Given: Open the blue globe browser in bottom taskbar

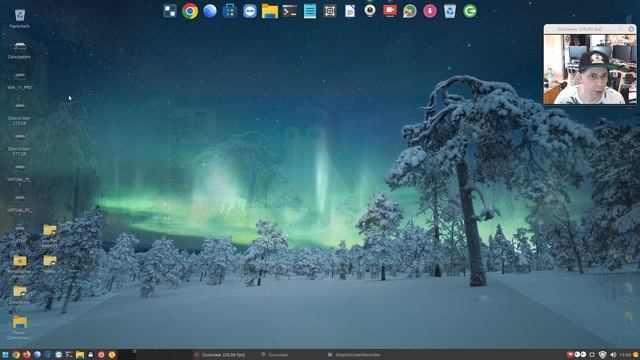Looking at the screenshot, I should click(37, 355).
